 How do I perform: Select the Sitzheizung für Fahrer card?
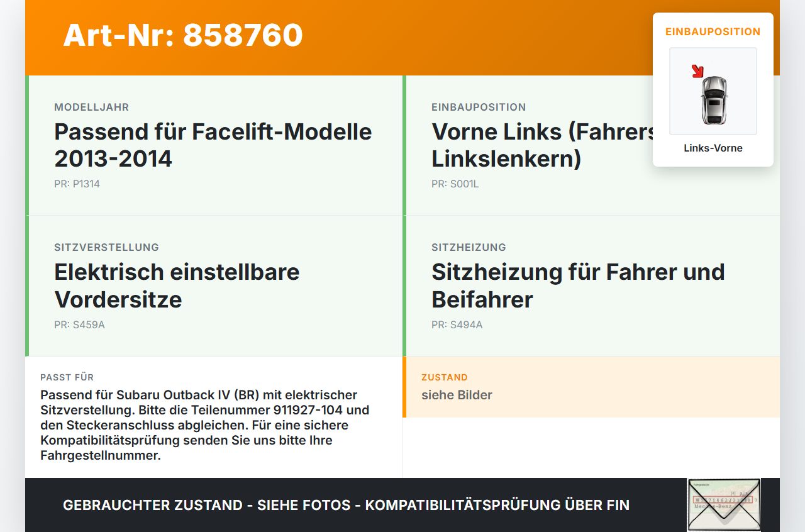pos(591,286)
